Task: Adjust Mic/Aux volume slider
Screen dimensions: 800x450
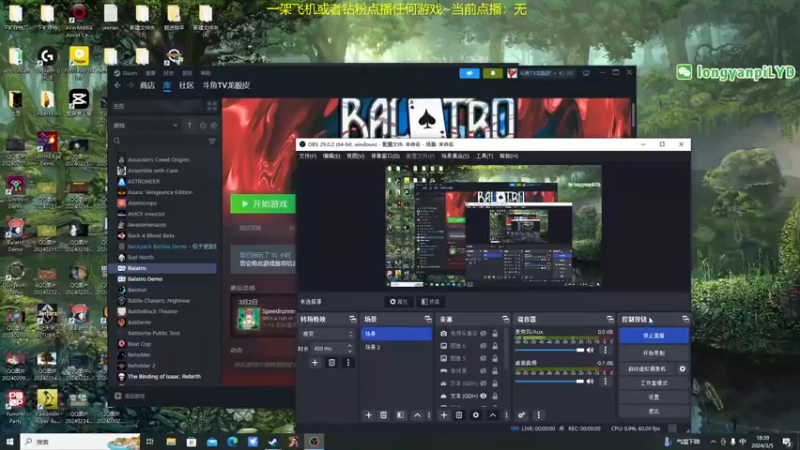Action: click(549, 350)
